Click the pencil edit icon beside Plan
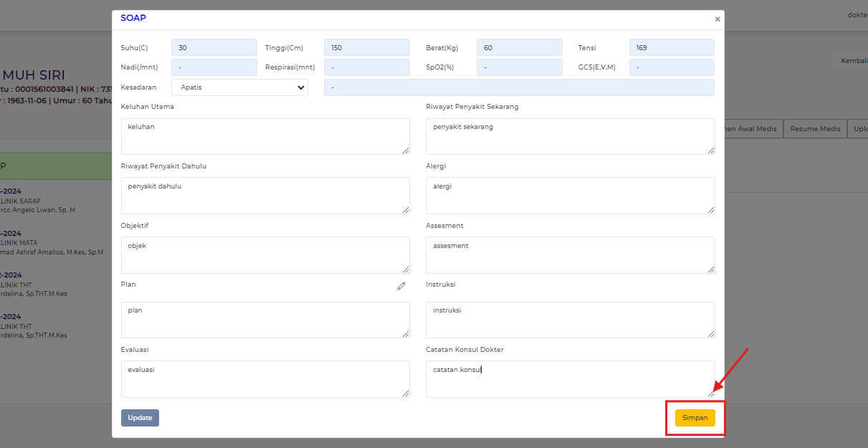Screen dimensions: 868x448 pos(402,286)
